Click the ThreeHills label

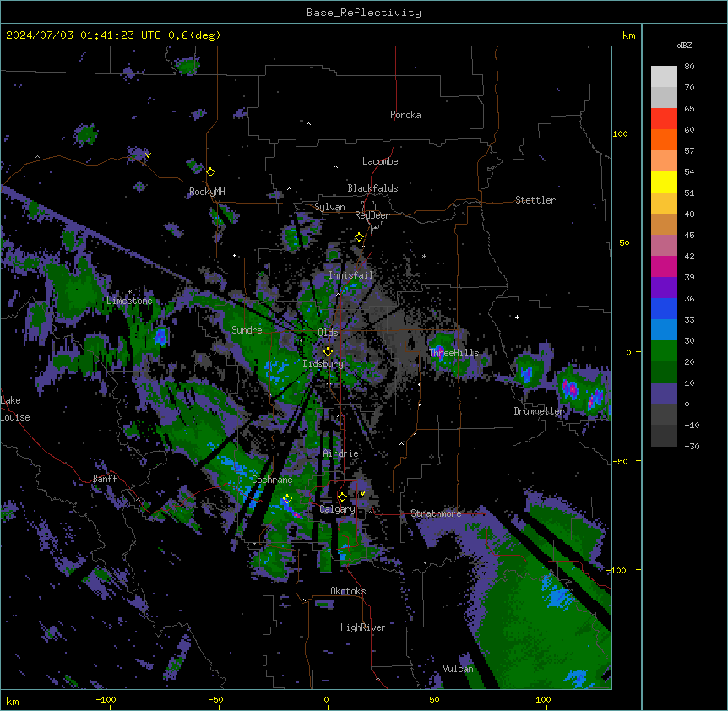pyautogui.click(x=454, y=353)
